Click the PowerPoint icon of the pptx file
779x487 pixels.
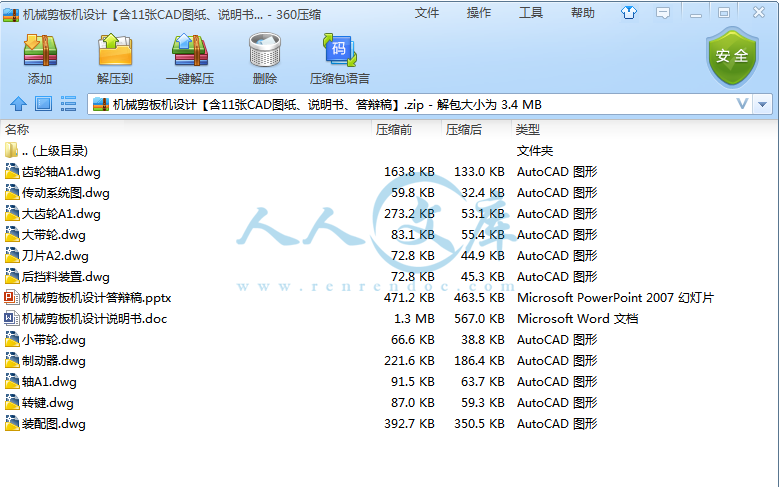pos(11,298)
